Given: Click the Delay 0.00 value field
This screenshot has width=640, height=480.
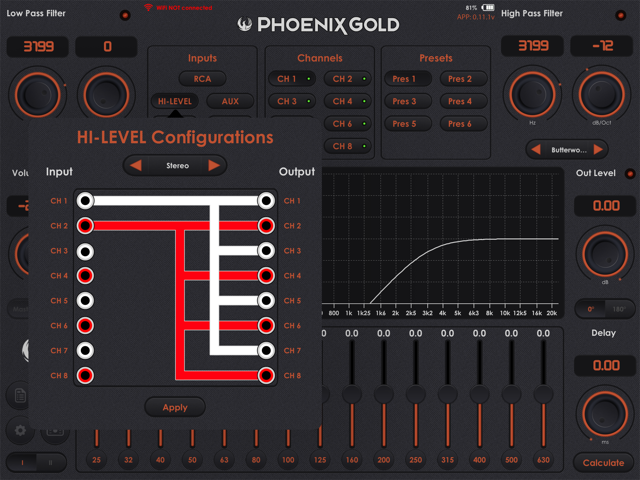Looking at the screenshot, I should (606, 365).
